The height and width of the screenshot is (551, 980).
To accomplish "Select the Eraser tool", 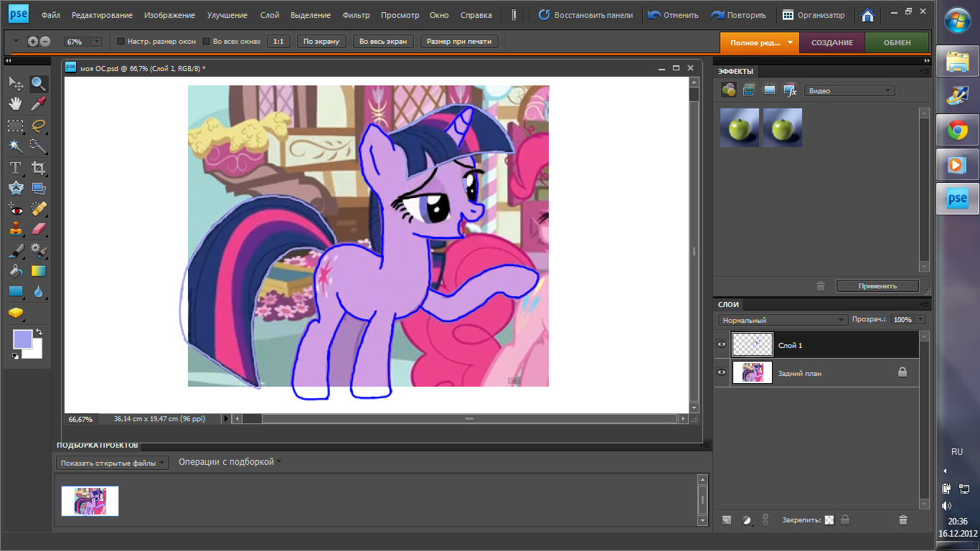I will coord(38,230).
